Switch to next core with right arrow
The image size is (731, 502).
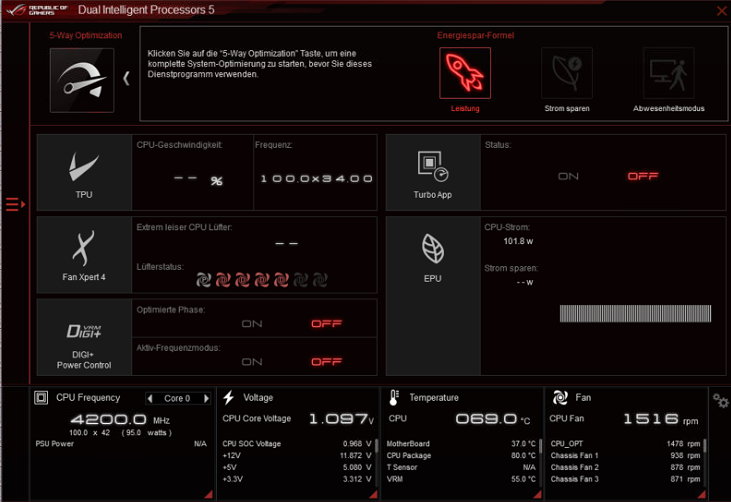coord(206,399)
